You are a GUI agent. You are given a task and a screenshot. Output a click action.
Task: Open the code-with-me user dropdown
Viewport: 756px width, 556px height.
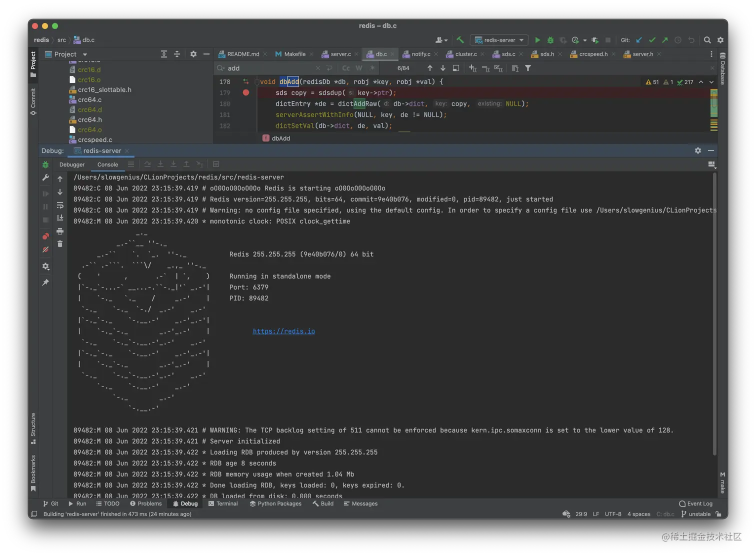click(x=441, y=40)
